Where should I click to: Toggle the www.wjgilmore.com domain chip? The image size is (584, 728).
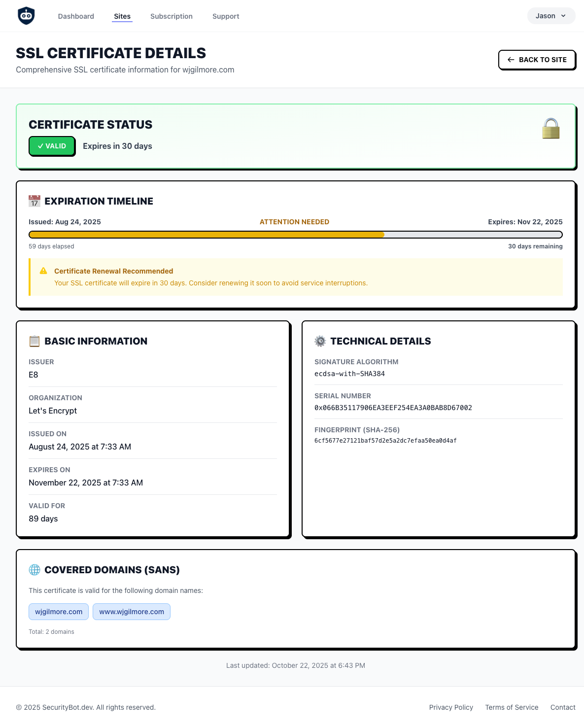click(x=131, y=612)
